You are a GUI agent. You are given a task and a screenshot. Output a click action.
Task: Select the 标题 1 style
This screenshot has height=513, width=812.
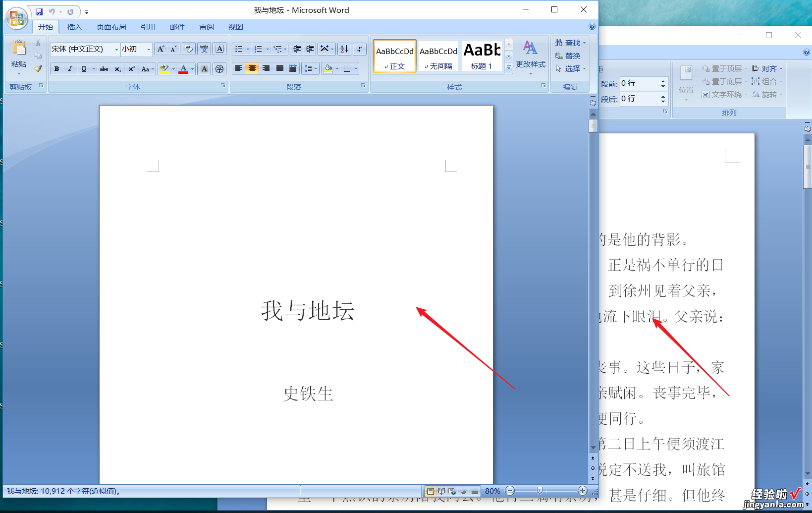[482, 56]
